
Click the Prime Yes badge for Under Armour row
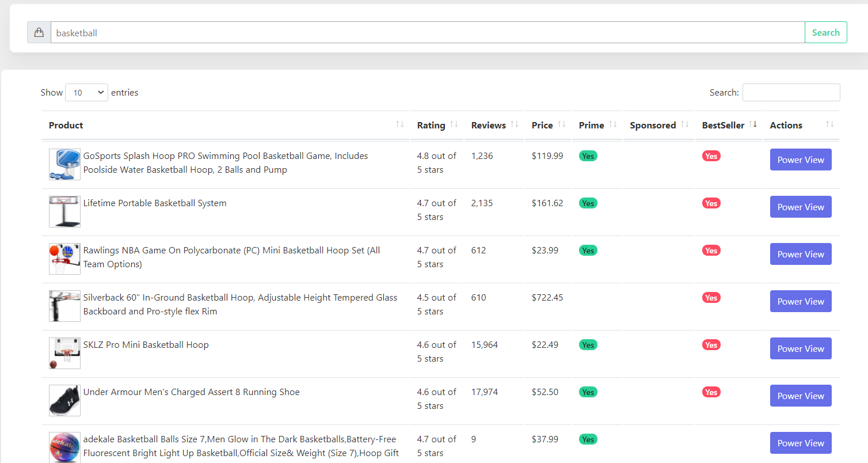[588, 392]
